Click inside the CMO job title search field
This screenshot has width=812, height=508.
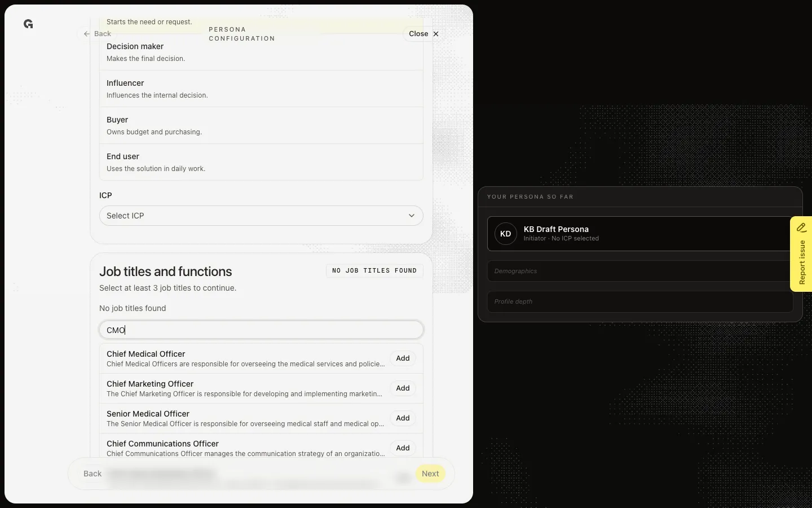point(261,330)
